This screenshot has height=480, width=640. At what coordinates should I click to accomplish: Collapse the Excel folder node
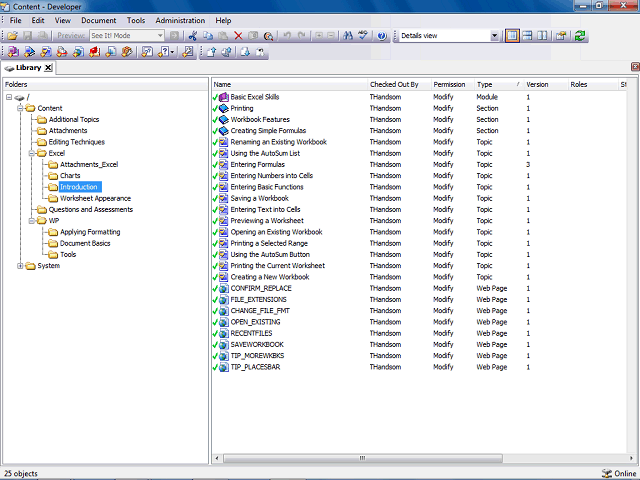[31, 153]
